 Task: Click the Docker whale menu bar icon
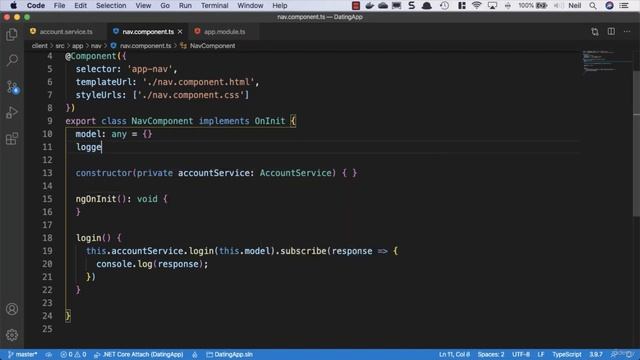(369, 6)
